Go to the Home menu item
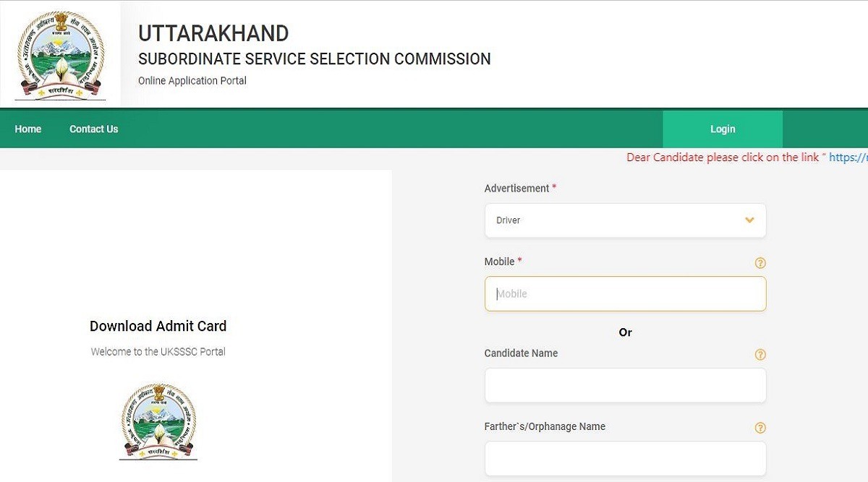This screenshot has height=482, width=868. click(28, 129)
